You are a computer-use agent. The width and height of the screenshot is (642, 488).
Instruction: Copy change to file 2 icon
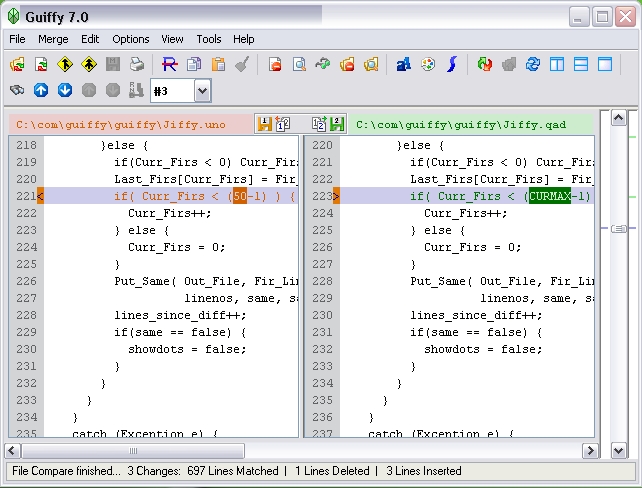(x=319, y=124)
